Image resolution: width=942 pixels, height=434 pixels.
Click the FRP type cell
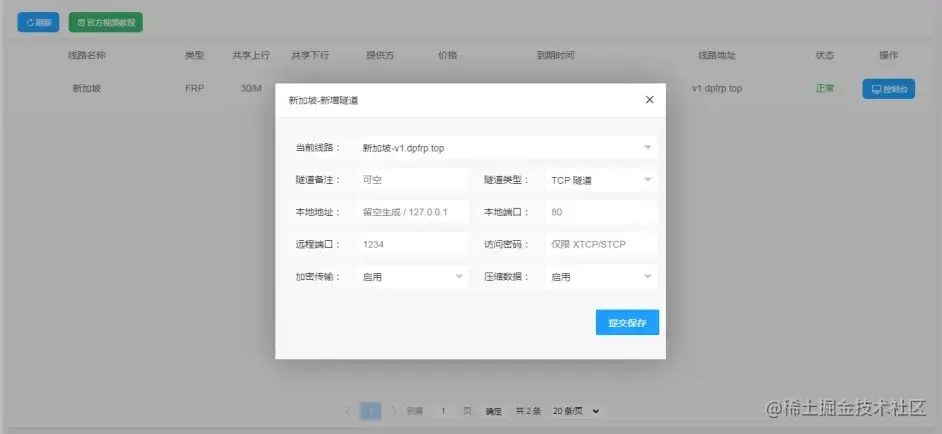tap(195, 88)
